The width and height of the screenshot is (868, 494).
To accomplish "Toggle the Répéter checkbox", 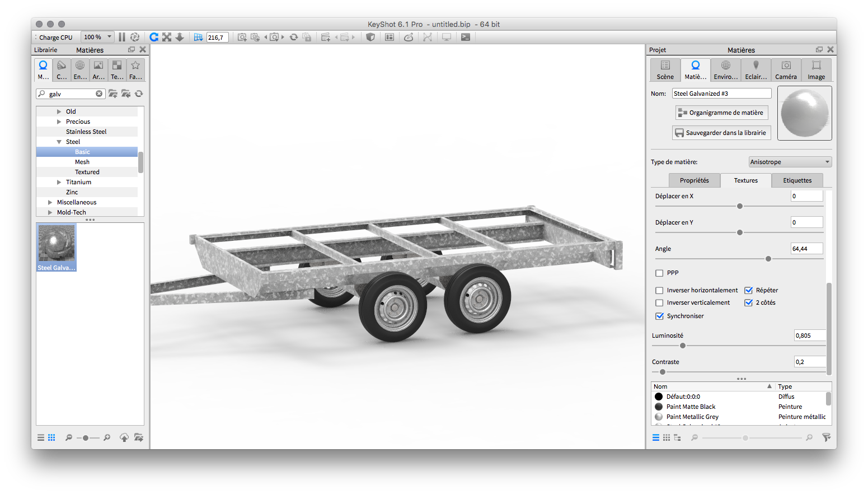I will [748, 290].
